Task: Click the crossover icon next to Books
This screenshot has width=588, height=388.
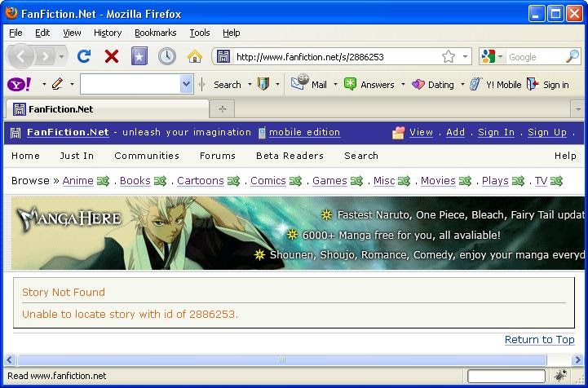Action: point(160,181)
